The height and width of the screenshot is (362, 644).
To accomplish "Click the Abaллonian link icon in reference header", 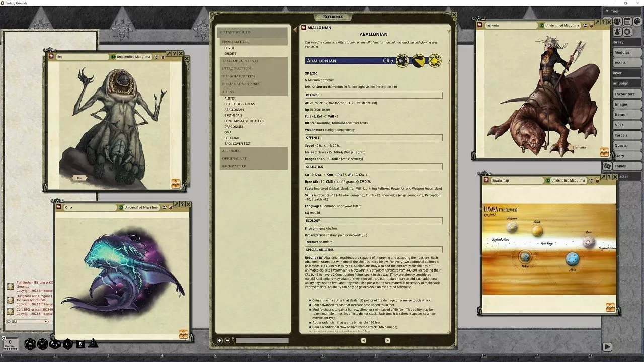I will (304, 28).
